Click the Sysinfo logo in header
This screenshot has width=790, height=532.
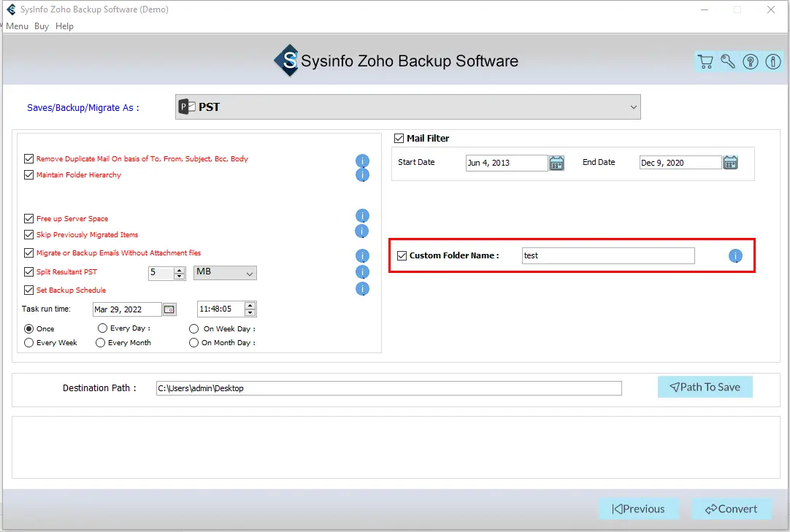point(287,61)
